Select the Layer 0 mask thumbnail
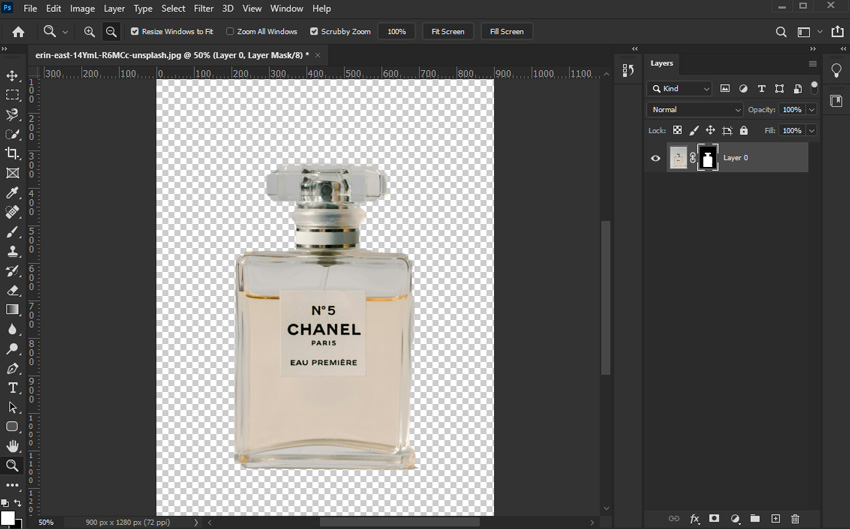The height and width of the screenshot is (529, 850). click(707, 158)
